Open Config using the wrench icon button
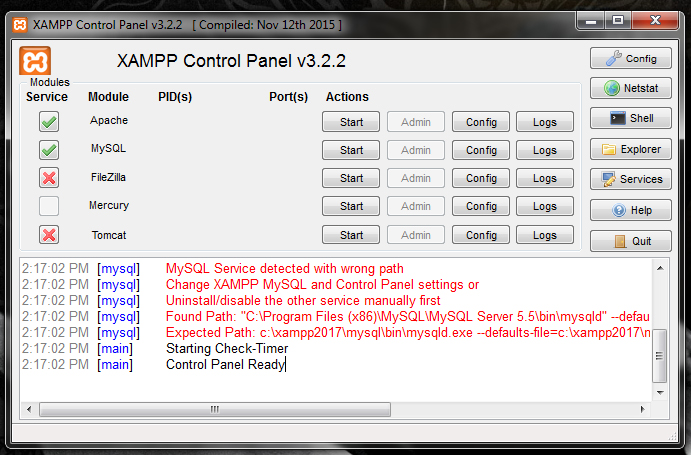Screen dimensions: 691x455 (631, 58)
